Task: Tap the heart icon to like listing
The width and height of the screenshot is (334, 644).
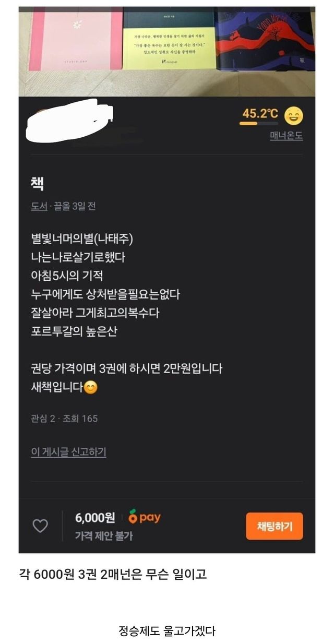Action: [x=40, y=526]
